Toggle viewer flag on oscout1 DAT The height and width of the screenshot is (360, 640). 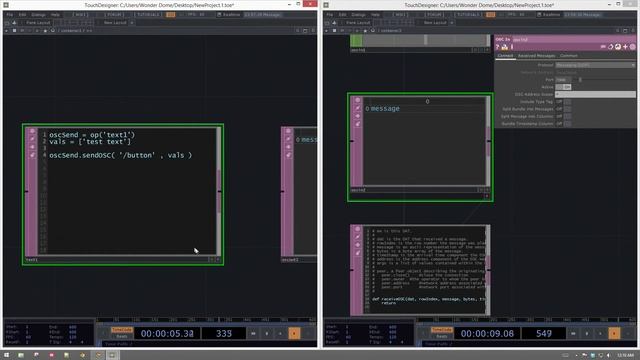(x=288, y=131)
